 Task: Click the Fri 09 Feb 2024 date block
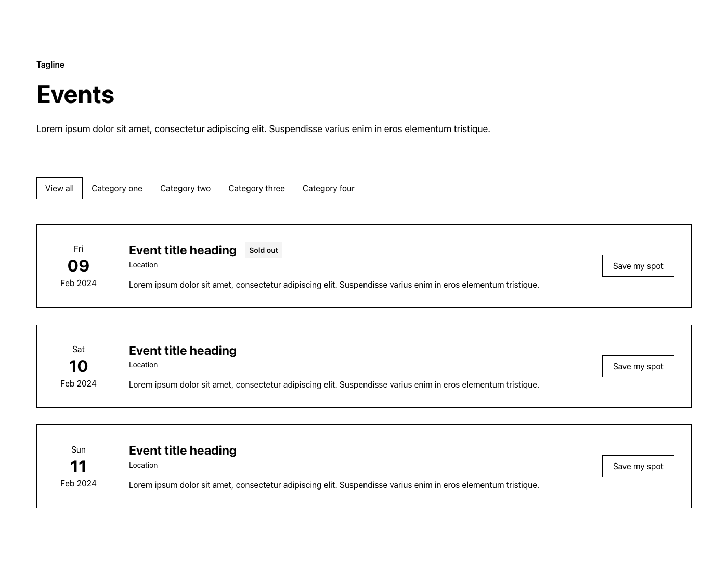coord(79,266)
